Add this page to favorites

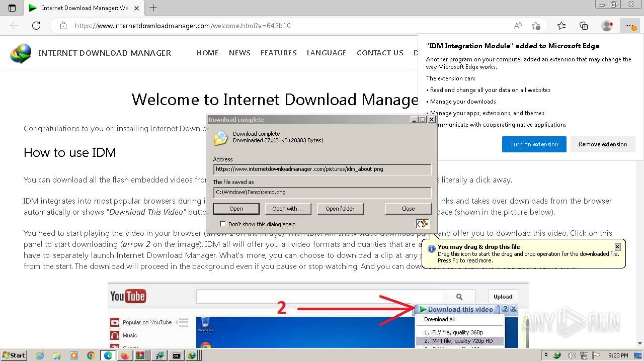[x=536, y=26]
